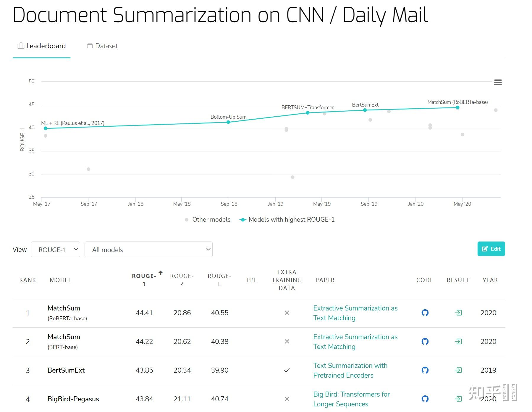Viewport: 532px width, 412px height.
Task: Click ROUGE-1 score 44.41
Action: coord(144,313)
